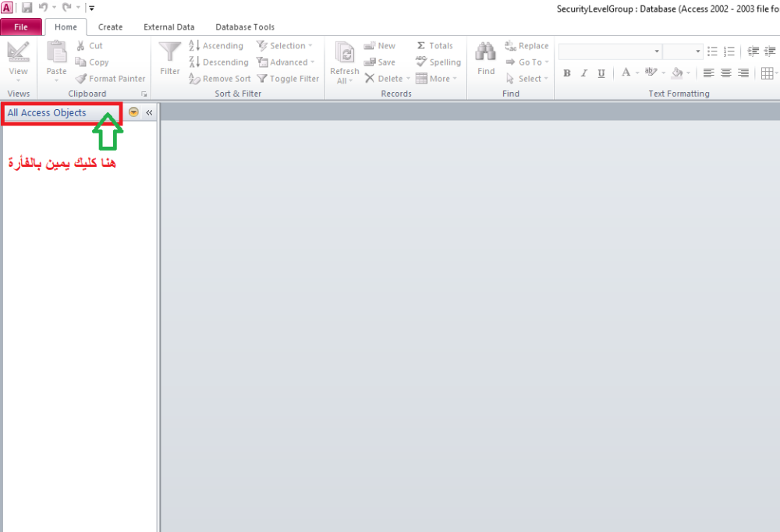This screenshot has width=780, height=532.
Task: Toggle the bulleted list button
Action: [x=712, y=51]
